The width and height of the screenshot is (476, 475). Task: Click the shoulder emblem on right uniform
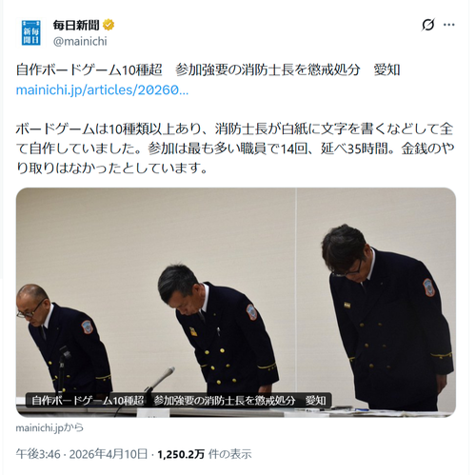428,287
